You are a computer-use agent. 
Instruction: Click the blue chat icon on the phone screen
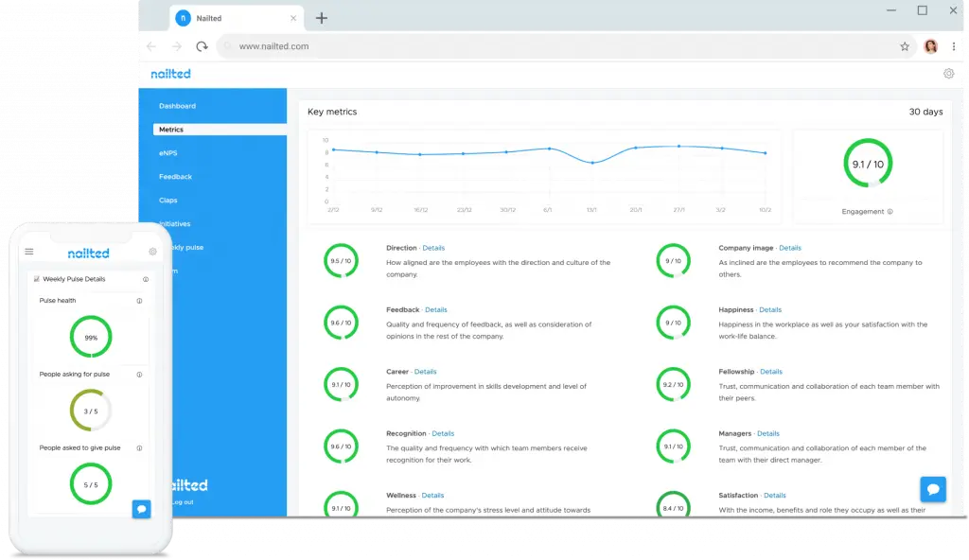pyautogui.click(x=142, y=509)
